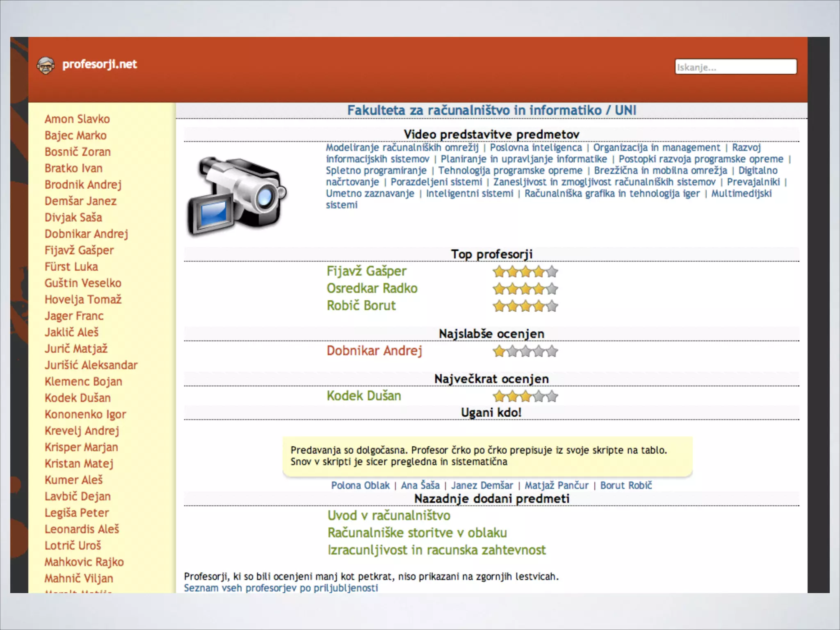Open Jaklič Aleš profile
The height and width of the screenshot is (630, 840).
(71, 332)
